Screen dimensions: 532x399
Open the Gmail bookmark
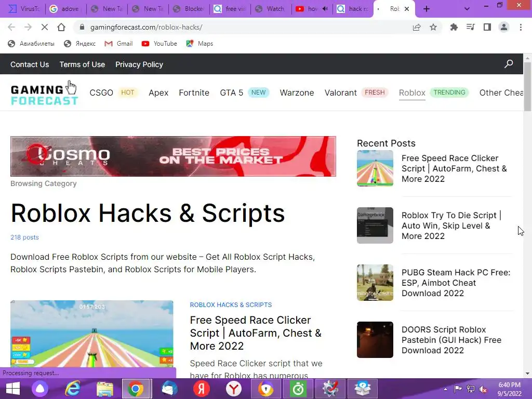(x=118, y=44)
